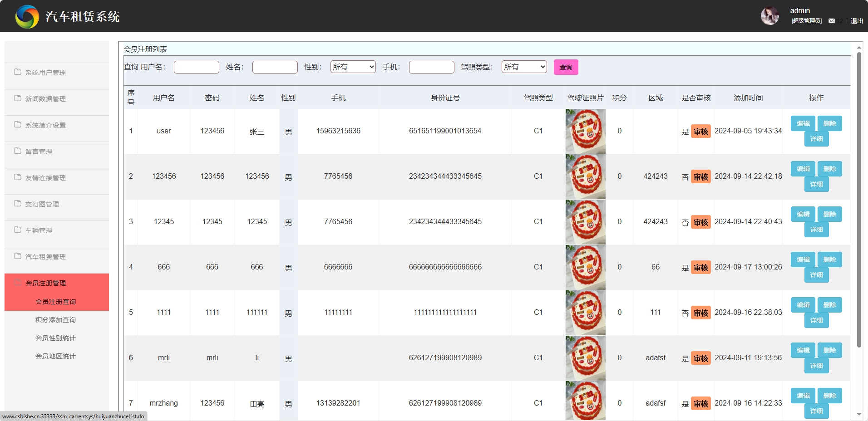This screenshot has width=868, height=421.
Task: Click the mail envelope icon in header
Action: coord(831,21)
